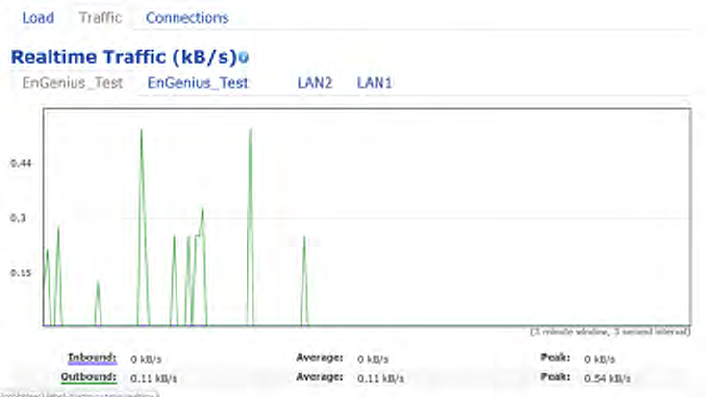Open the Connections tab
This screenshot has height=397, width=706.
[x=187, y=18]
